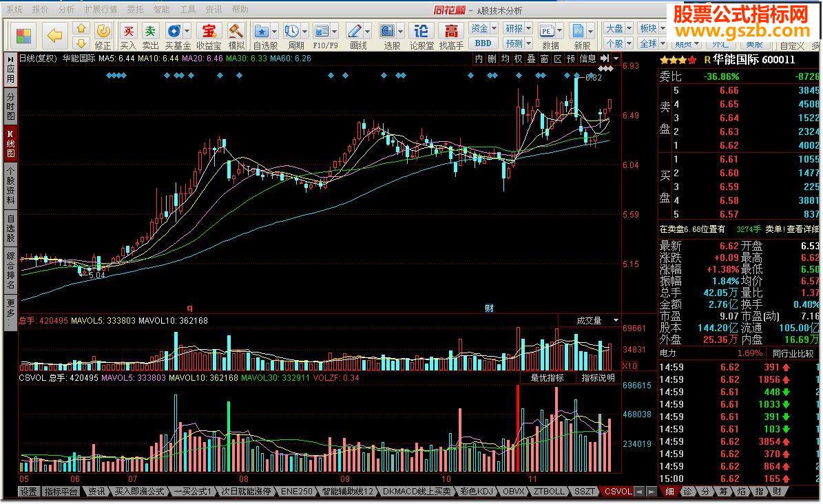Open the 预测 dropdown
The width and height of the screenshot is (823, 504).
pyautogui.click(x=518, y=43)
